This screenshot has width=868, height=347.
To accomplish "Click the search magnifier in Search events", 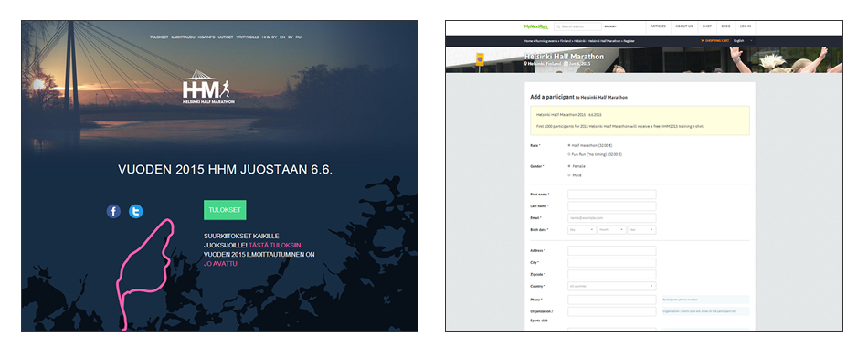I will 558,26.
